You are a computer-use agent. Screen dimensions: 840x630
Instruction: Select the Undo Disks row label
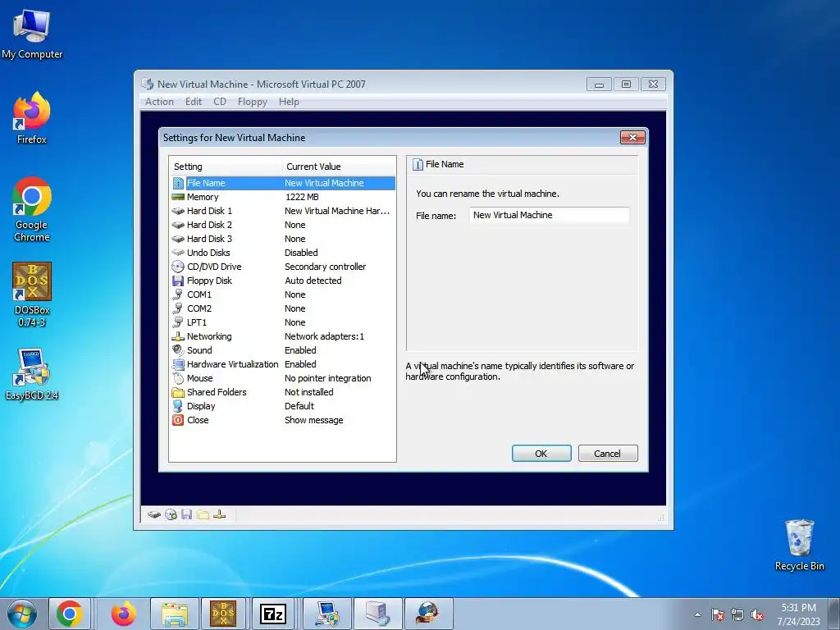[x=208, y=253]
